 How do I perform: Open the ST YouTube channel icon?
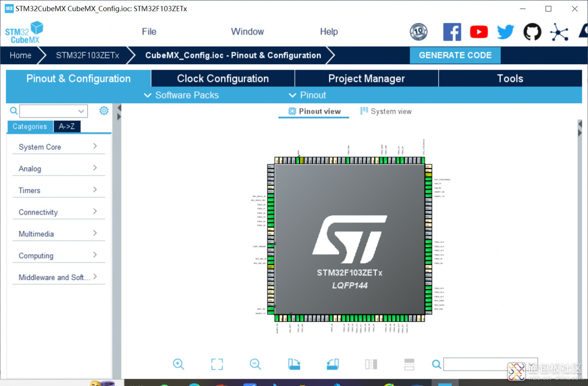tap(479, 32)
